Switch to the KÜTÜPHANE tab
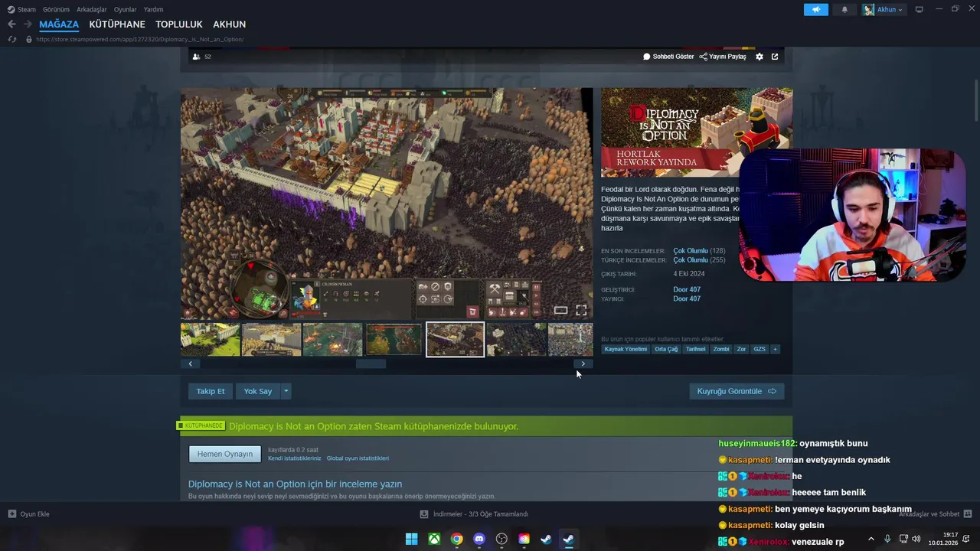 coord(117,24)
